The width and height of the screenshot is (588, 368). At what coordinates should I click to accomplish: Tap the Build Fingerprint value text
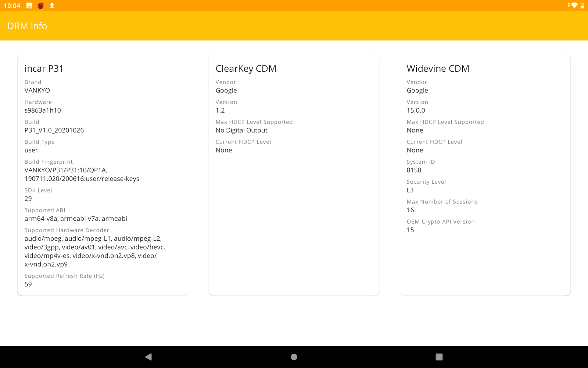tap(82, 174)
